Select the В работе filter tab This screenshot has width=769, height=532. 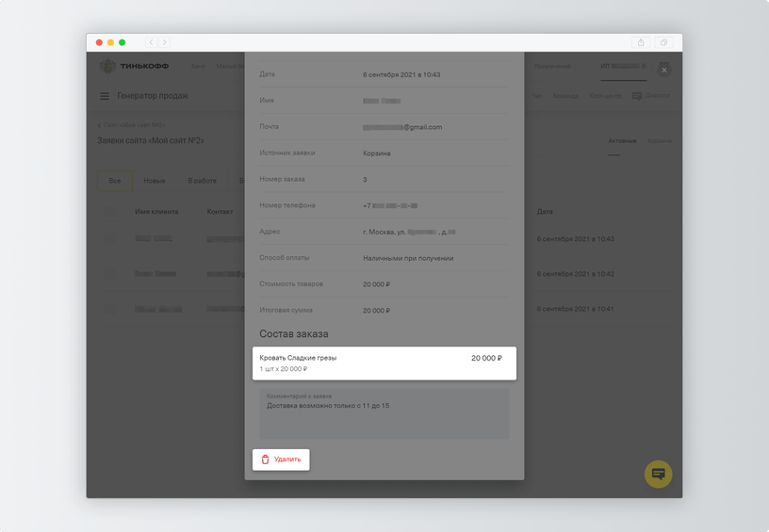[x=202, y=181]
